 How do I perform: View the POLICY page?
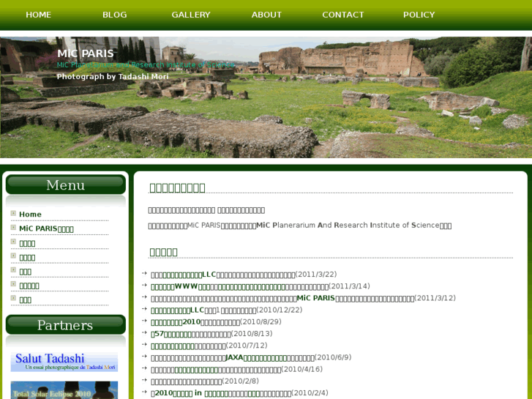coord(419,15)
